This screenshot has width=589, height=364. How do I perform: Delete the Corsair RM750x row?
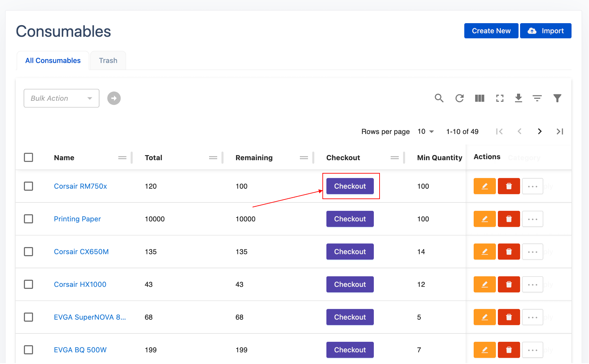click(x=509, y=186)
